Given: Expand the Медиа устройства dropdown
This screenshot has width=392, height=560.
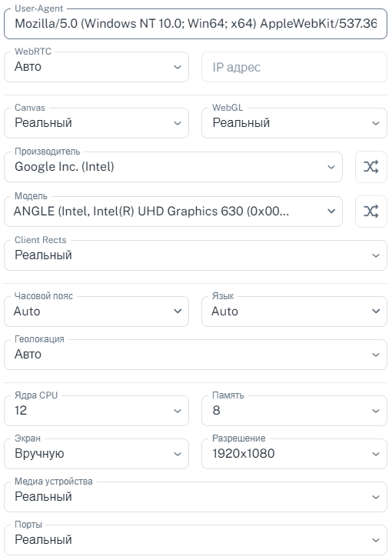Looking at the screenshot, I should tap(195, 497).
